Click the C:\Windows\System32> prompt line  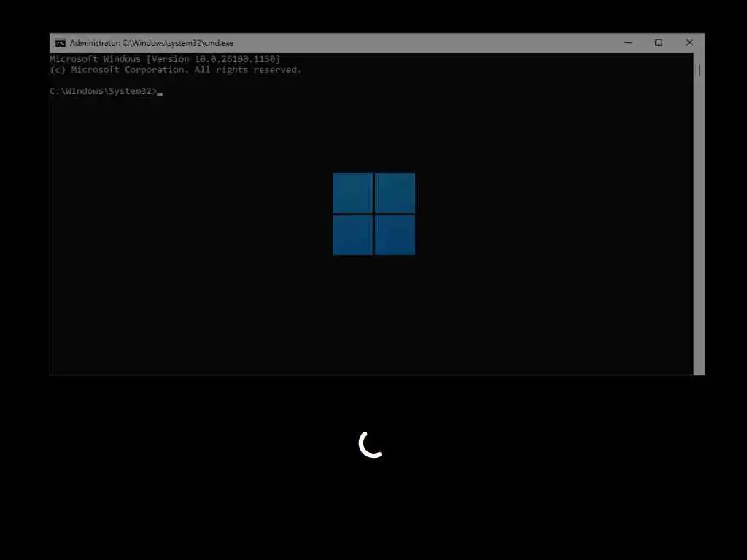point(107,91)
